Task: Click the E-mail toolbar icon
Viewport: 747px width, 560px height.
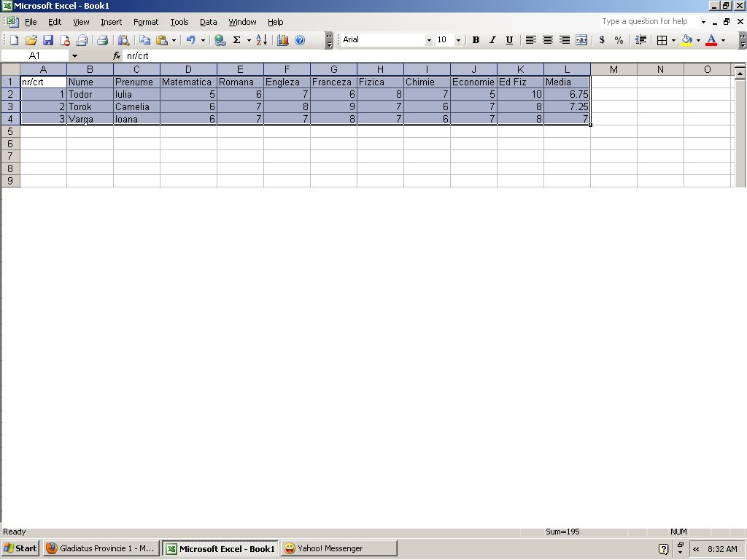Action: [82, 40]
